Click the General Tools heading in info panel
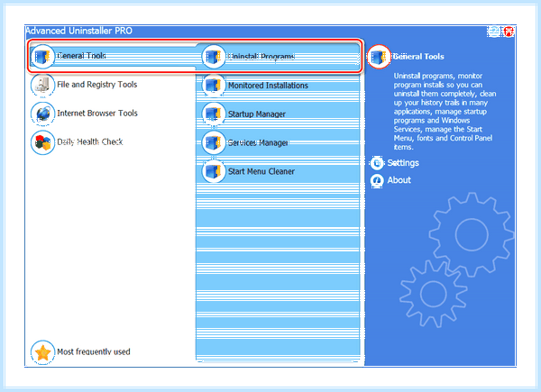The image size is (541, 392). [418, 57]
